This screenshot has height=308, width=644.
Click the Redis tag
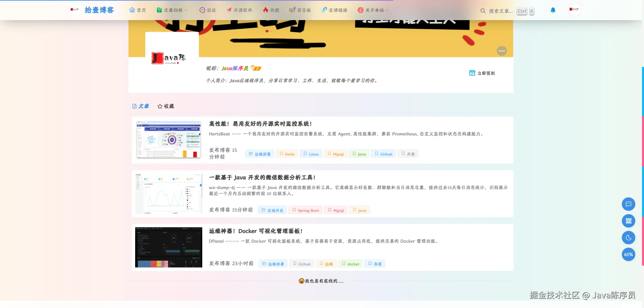tap(287, 154)
